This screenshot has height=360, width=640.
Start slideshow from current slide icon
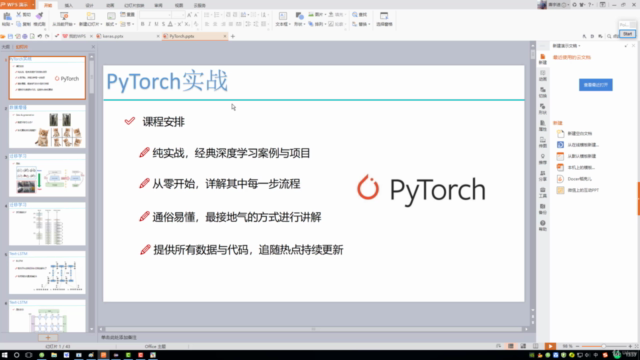pyautogui.click(x=64, y=16)
